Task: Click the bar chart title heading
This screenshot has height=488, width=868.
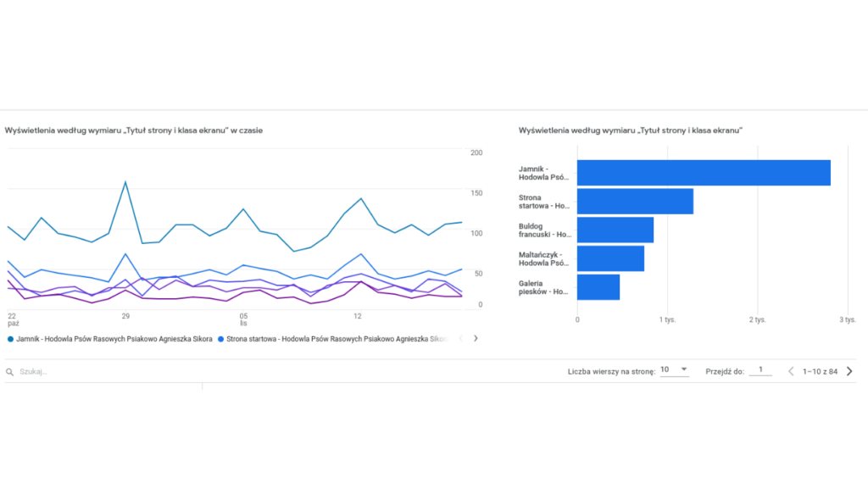Action: [630, 131]
